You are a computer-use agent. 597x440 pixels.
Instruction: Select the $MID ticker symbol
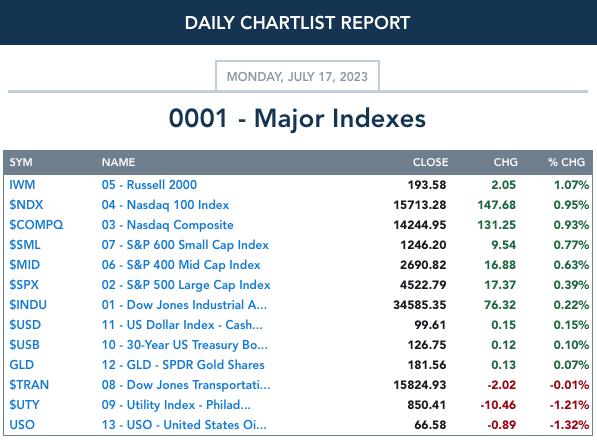pos(24,265)
